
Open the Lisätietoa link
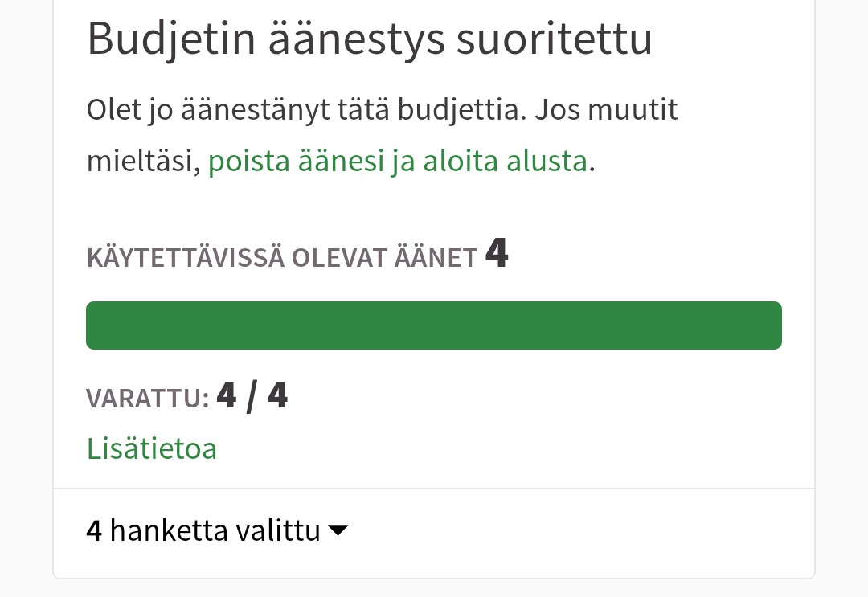point(151,448)
